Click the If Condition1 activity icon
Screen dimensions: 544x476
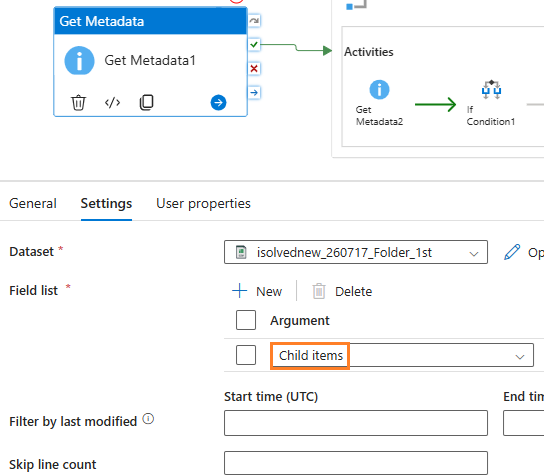tap(491, 90)
